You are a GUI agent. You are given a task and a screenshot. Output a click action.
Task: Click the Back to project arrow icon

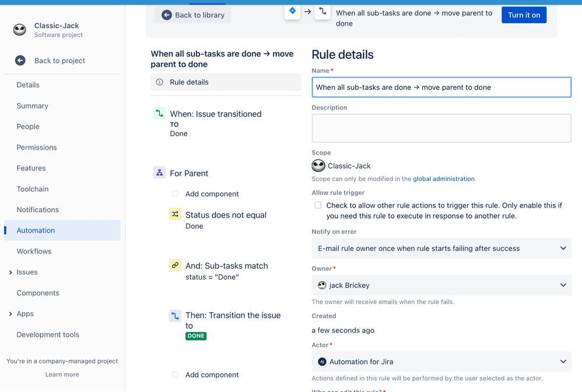20,61
